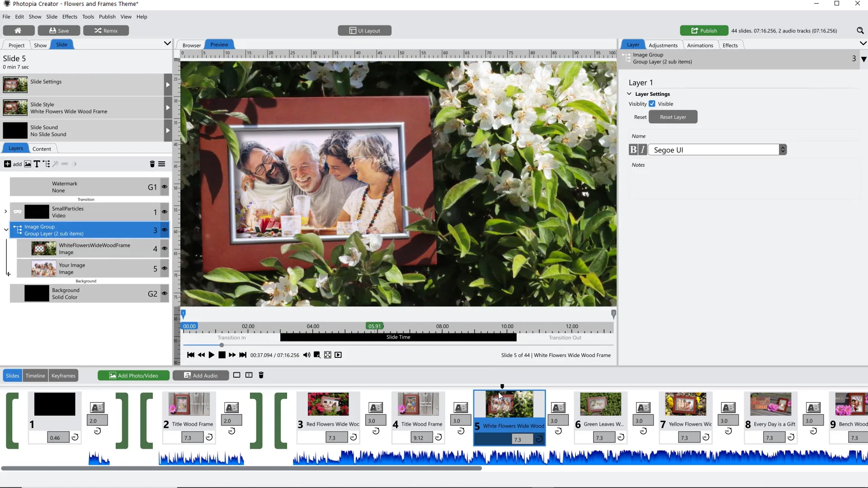
Task: Open the layers hamburger menu
Action: [x=161, y=164]
